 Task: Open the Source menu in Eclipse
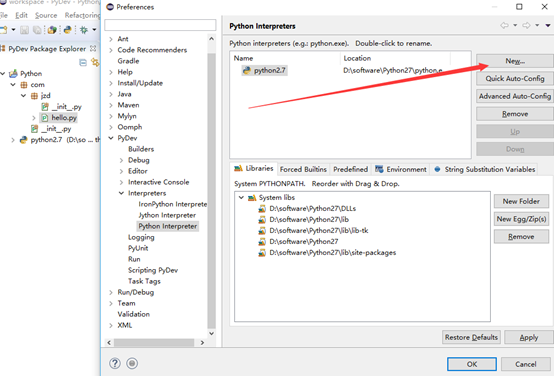click(46, 15)
